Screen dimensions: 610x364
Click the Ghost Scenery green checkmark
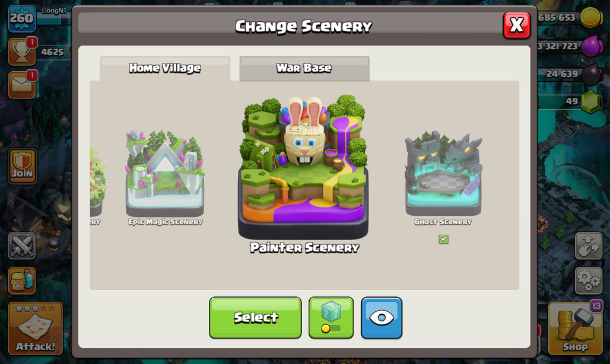[x=443, y=240]
